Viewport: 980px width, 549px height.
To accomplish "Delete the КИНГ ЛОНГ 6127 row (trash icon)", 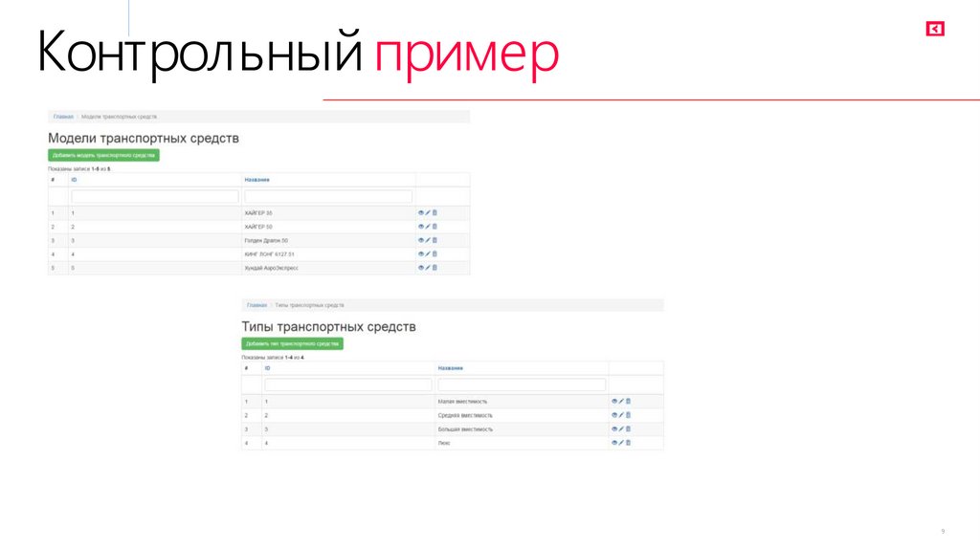I will click(x=435, y=254).
